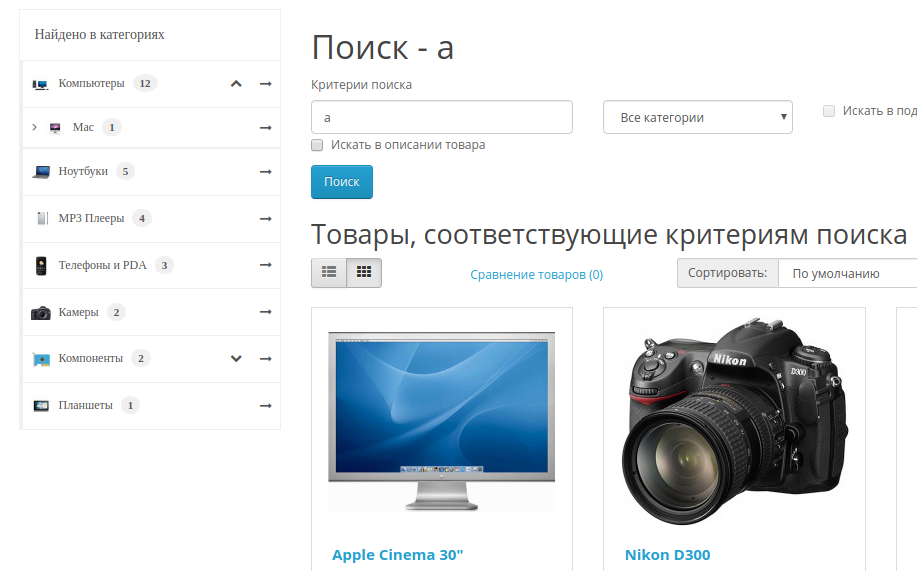Click the blue Поиск button
Image resolution: width=917 pixels, height=571 pixels.
coord(342,182)
